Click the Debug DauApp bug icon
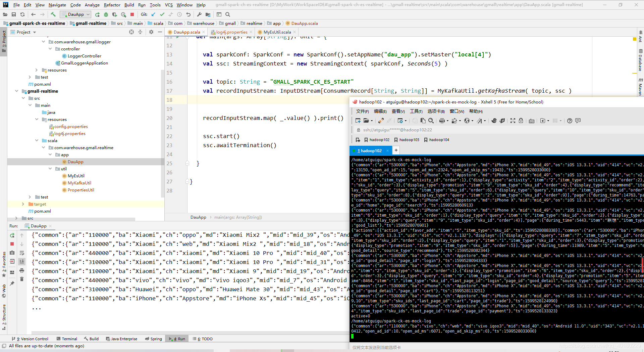 point(106,14)
